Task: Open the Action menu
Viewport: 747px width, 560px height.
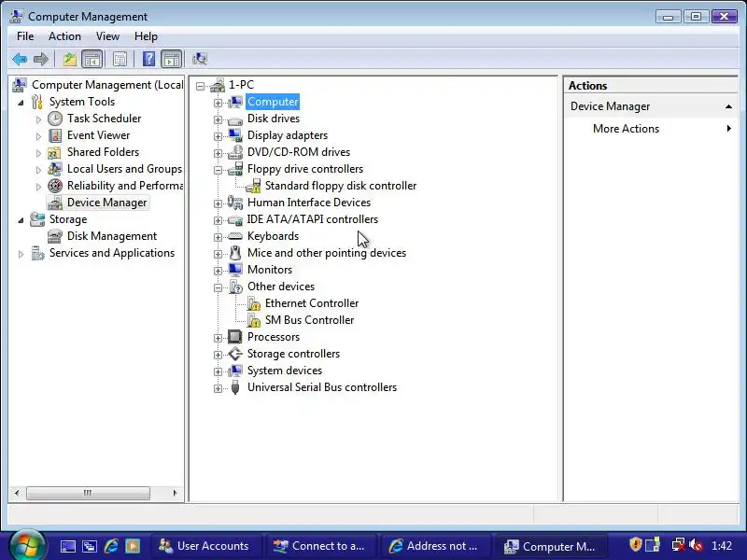Action: (x=64, y=36)
